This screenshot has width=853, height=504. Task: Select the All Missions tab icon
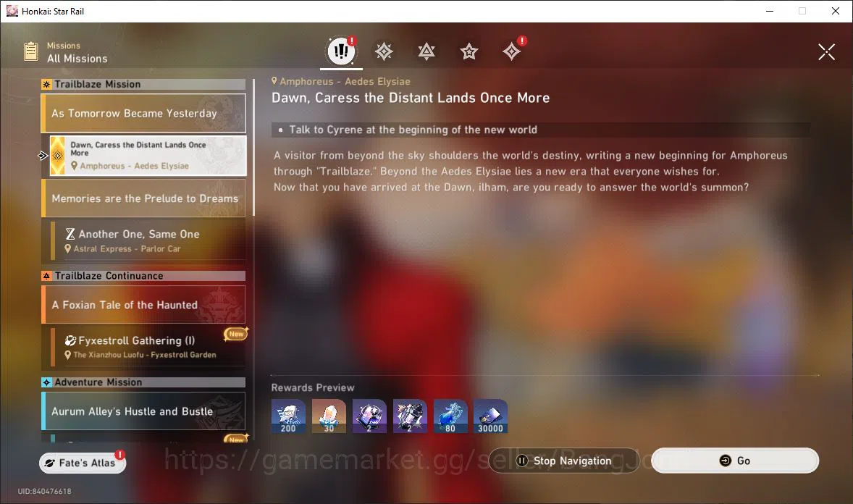(341, 51)
